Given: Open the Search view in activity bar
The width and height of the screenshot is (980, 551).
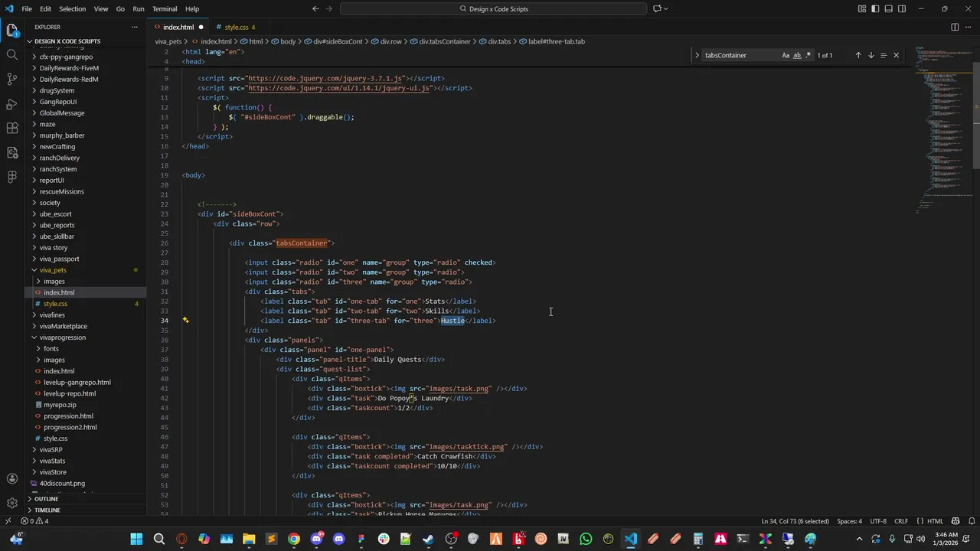Looking at the screenshot, I should 12,55.
